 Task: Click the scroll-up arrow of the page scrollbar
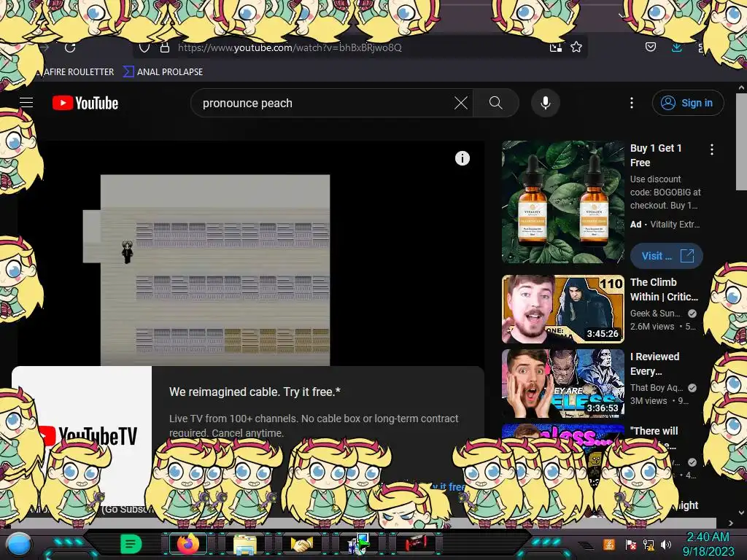point(741,87)
